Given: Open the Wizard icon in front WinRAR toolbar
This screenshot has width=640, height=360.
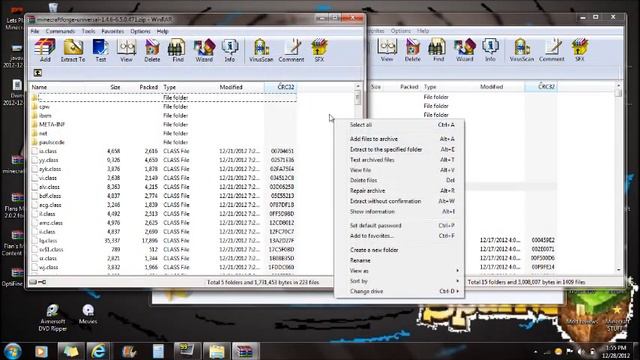Looking at the screenshot, I should point(204,50).
